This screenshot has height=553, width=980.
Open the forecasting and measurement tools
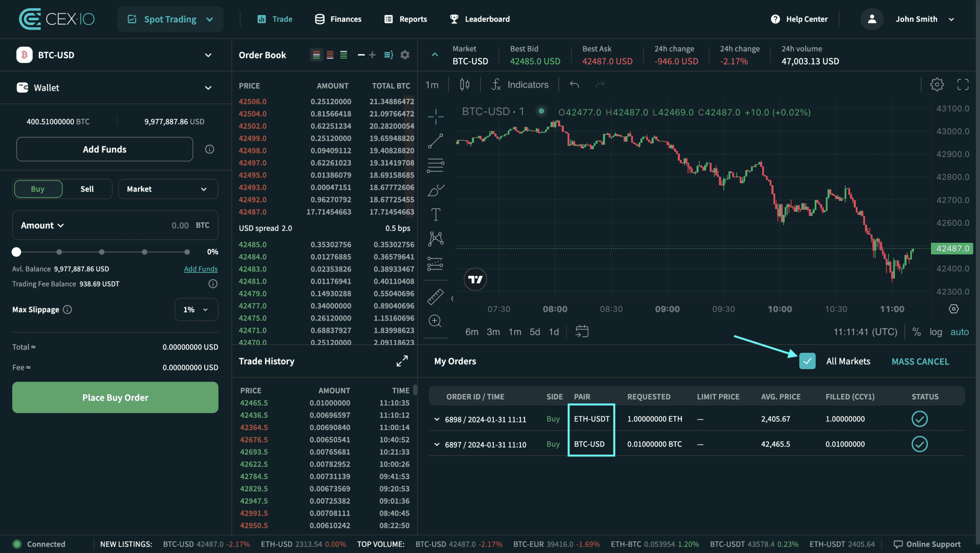[x=436, y=263]
